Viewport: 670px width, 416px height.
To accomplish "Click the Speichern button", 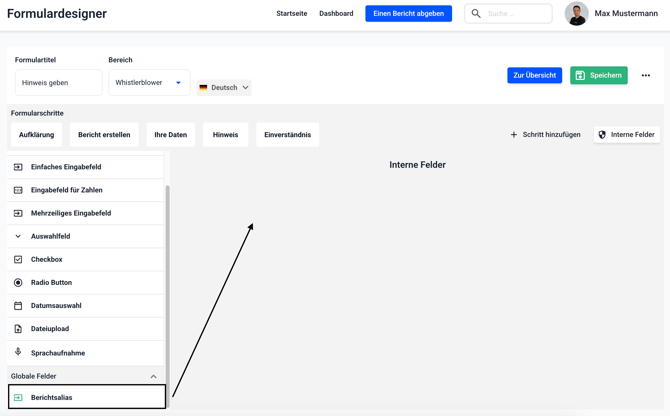I will pyautogui.click(x=598, y=76).
